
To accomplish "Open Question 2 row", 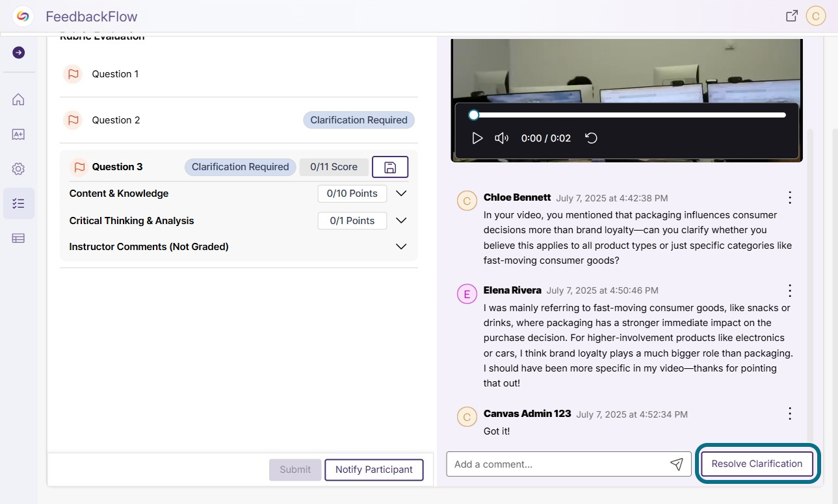I will coord(239,120).
